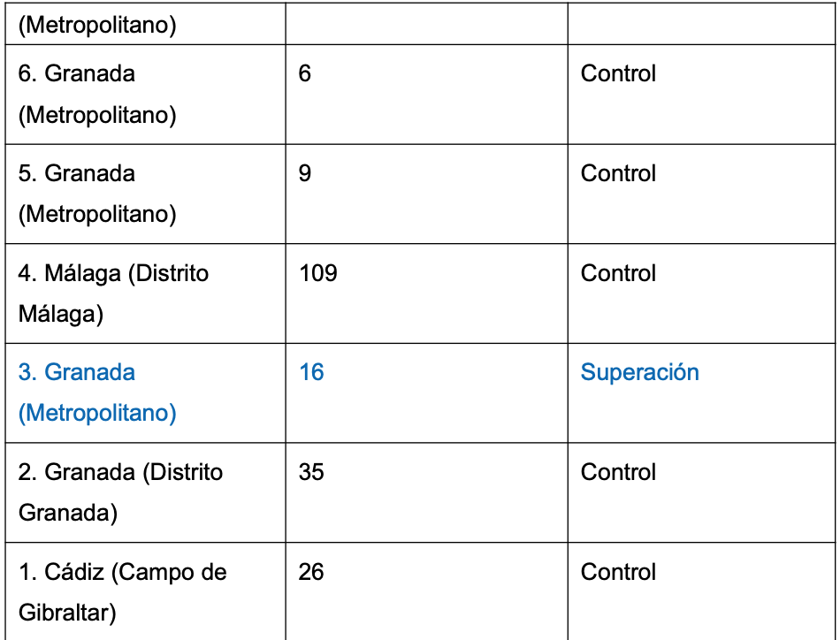Click the cell containing value 26
Screen dimensions: 840x640
[x=311, y=572]
